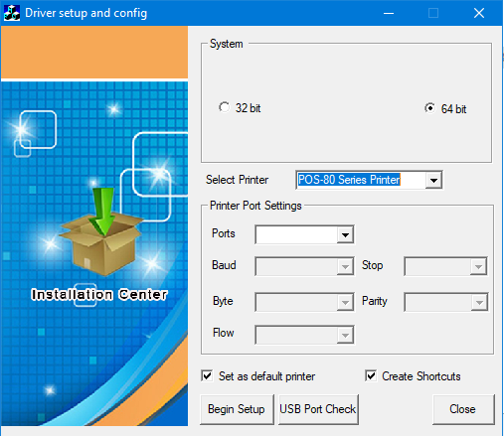Toggle Create Shortcuts checkbox

(371, 375)
